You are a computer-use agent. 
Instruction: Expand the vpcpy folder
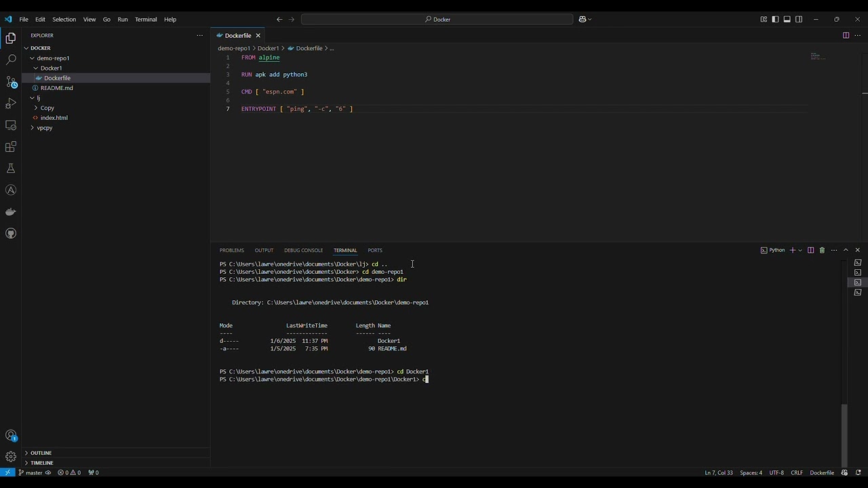coord(45,128)
